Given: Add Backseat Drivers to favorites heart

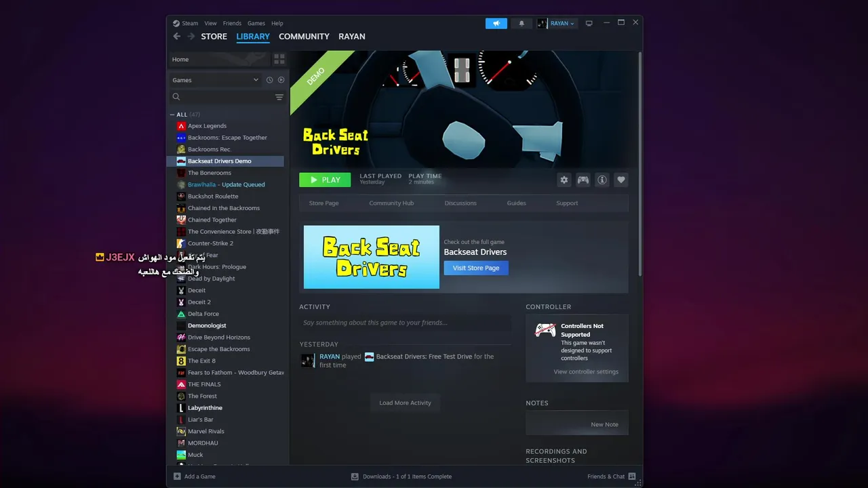Looking at the screenshot, I should coord(621,180).
